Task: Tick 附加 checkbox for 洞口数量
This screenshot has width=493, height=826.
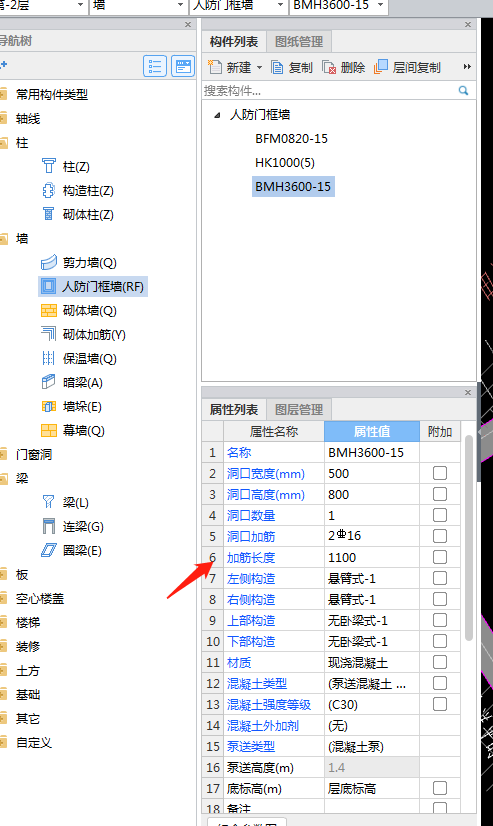Action: (x=440, y=515)
